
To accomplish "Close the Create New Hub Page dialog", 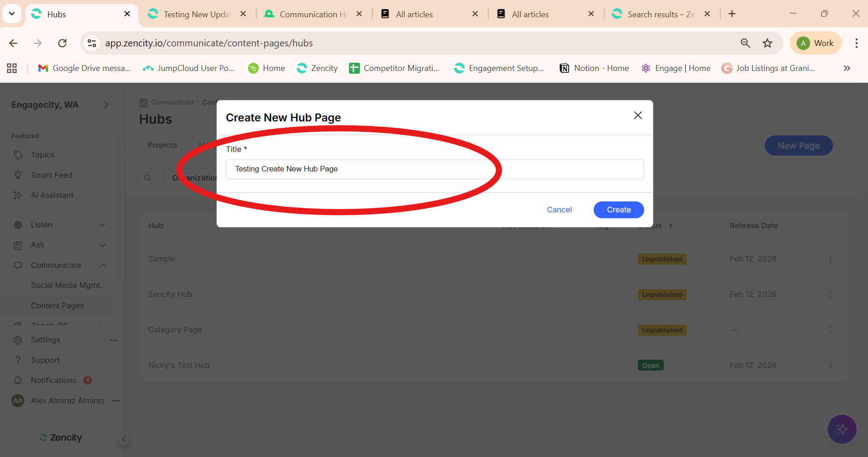I will pyautogui.click(x=638, y=116).
